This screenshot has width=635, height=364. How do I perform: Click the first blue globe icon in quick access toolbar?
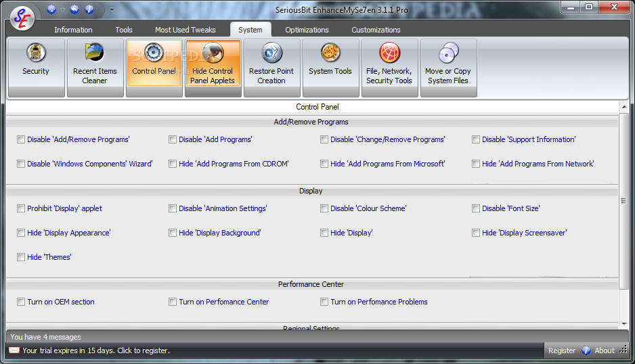tap(51, 9)
